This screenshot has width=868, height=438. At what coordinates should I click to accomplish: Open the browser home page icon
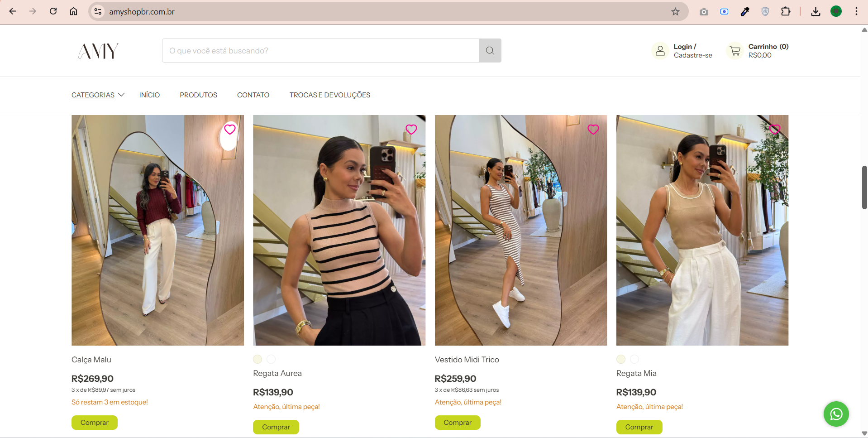click(73, 11)
